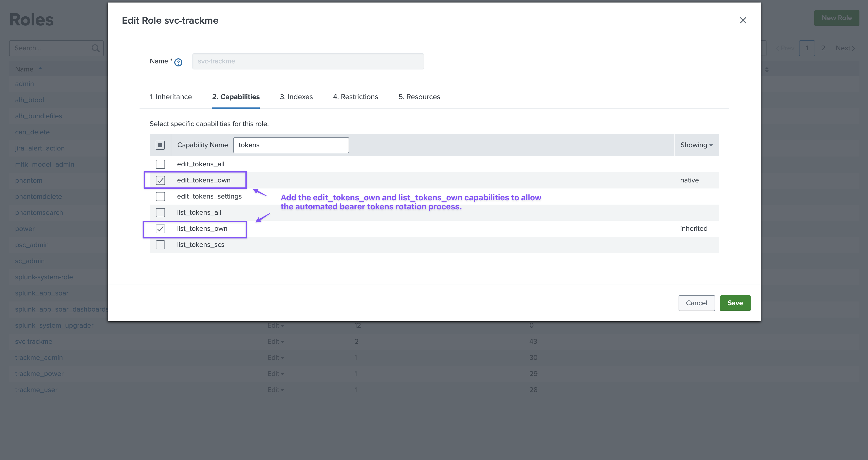868x460 pixels.
Task: Enable the edit_tokens_all capability checkbox
Action: 160,164
